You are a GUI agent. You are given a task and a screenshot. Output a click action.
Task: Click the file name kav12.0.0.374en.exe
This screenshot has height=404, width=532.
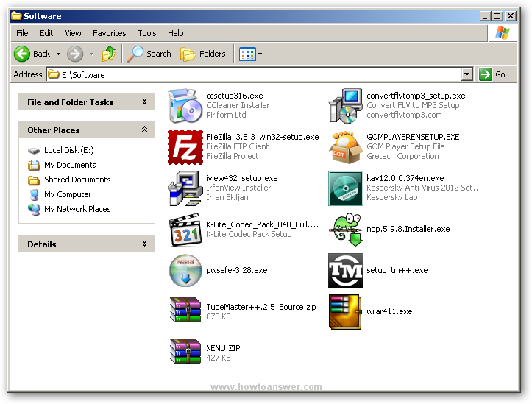click(x=405, y=178)
